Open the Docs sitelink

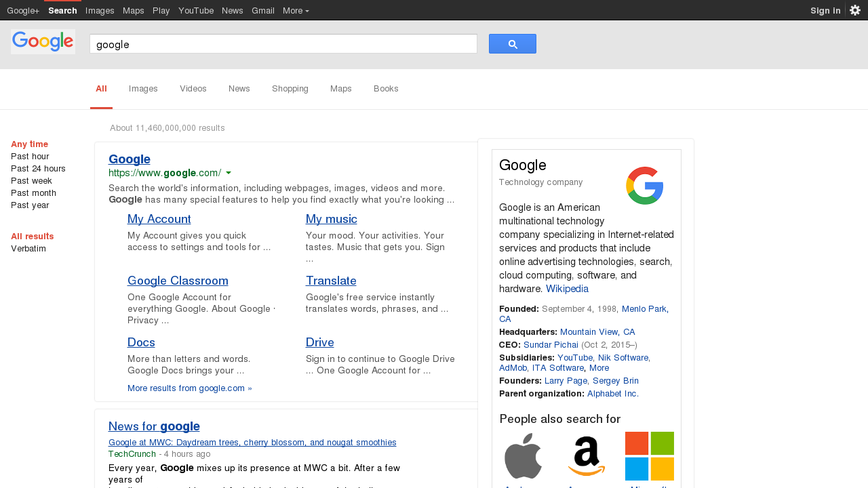pyautogui.click(x=141, y=343)
